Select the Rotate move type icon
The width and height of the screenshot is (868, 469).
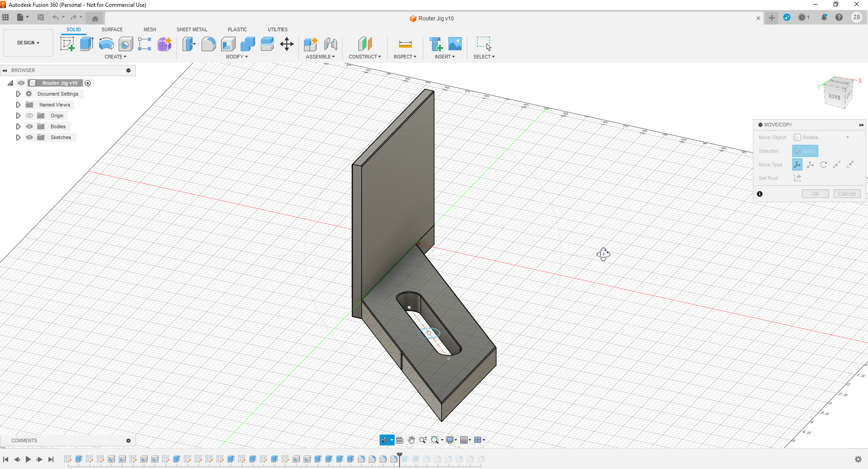824,164
